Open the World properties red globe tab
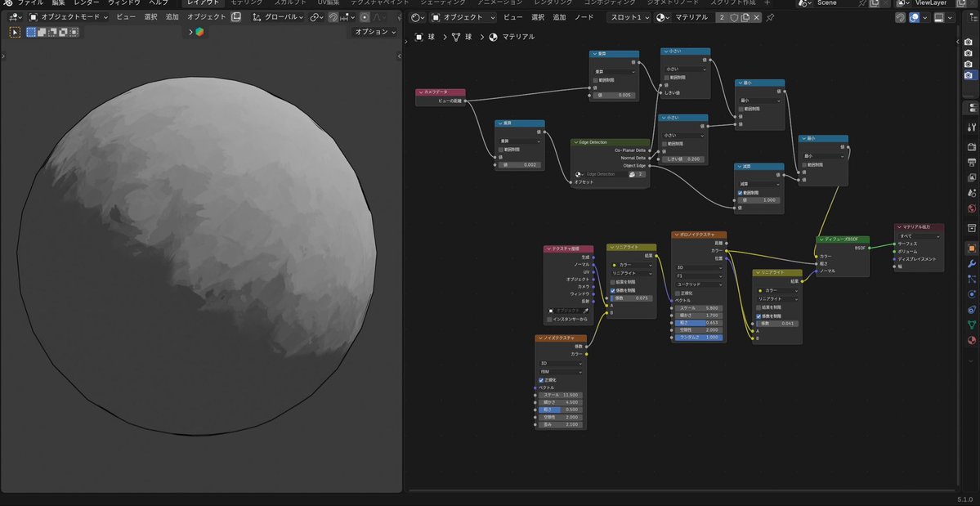Screen dimensions: 980x506 [971, 208]
